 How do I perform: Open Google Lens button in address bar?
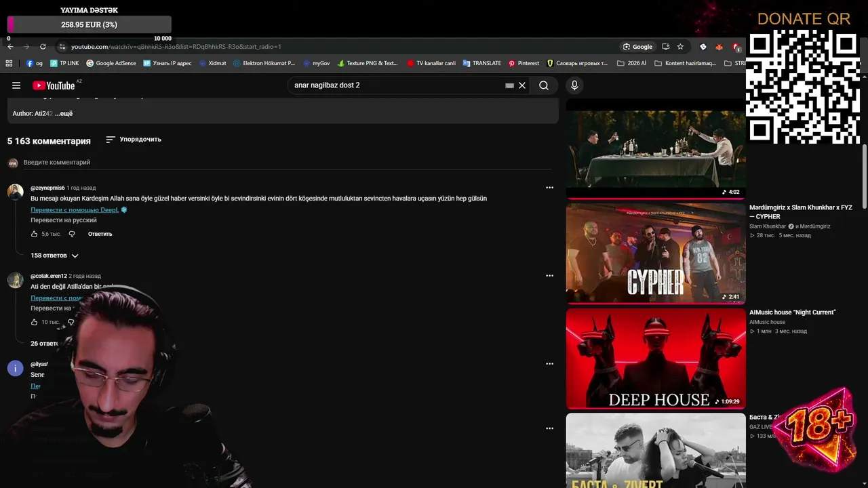(637, 47)
